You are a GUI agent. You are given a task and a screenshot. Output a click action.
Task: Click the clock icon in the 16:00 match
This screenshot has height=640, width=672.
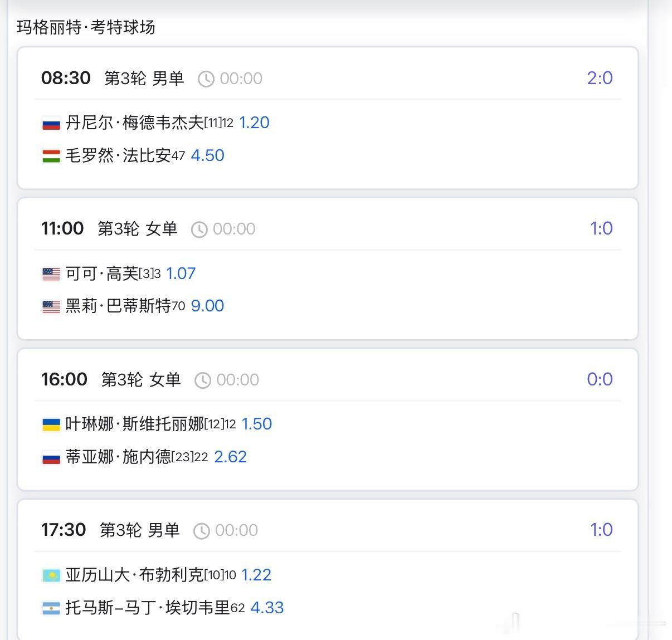[x=202, y=380]
